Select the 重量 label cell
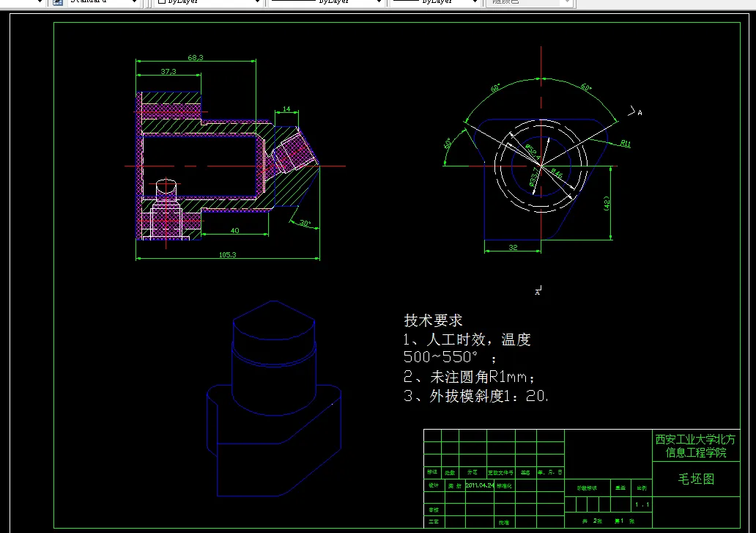Image resolution: width=756 pixels, height=533 pixels. coord(620,488)
